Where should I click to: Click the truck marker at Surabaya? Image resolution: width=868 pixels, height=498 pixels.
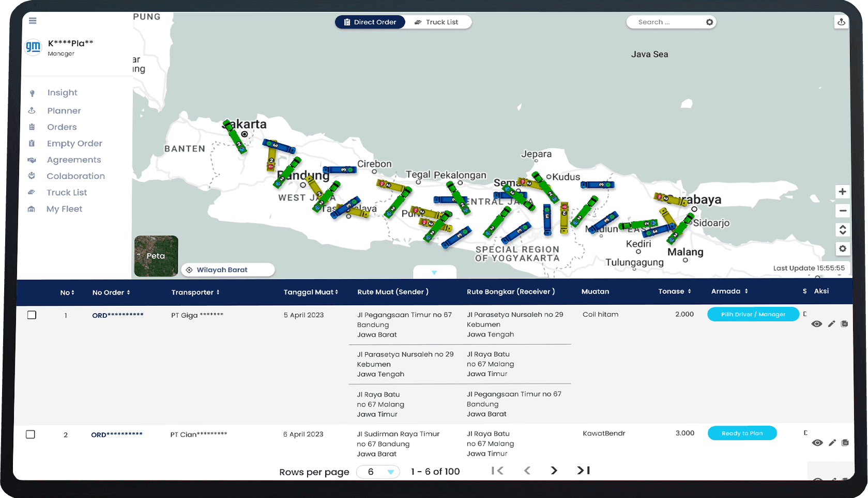670,199
